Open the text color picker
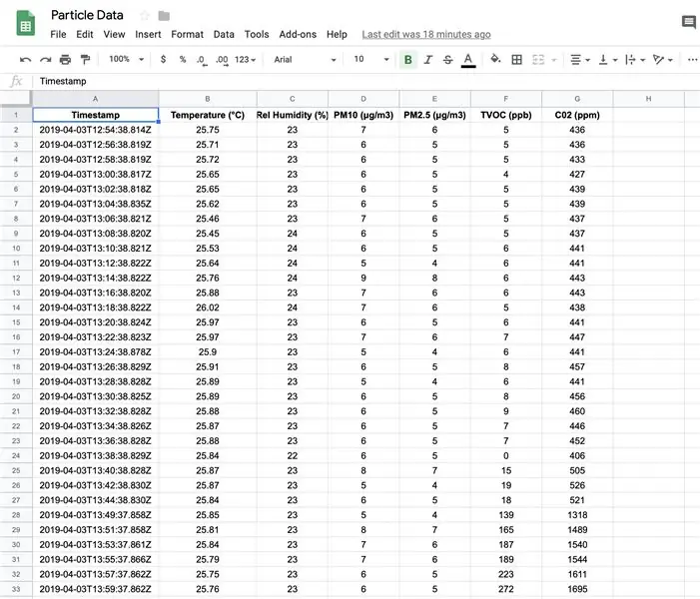Screen dimensions: 700x599 [468, 60]
